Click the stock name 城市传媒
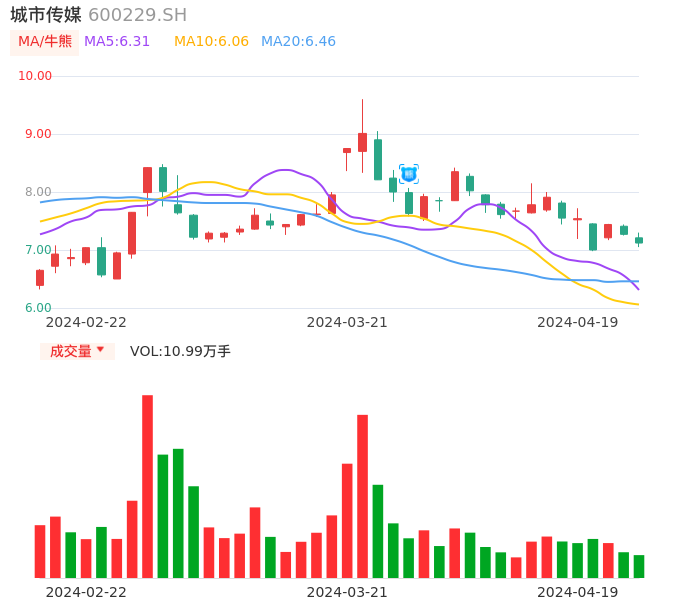686x606 pixels. click(46, 15)
